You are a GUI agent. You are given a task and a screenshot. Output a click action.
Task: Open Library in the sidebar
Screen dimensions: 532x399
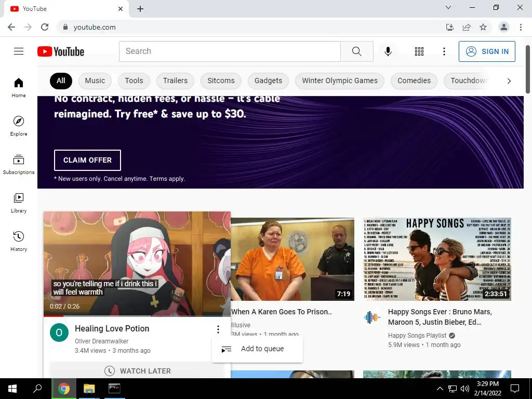click(x=19, y=203)
